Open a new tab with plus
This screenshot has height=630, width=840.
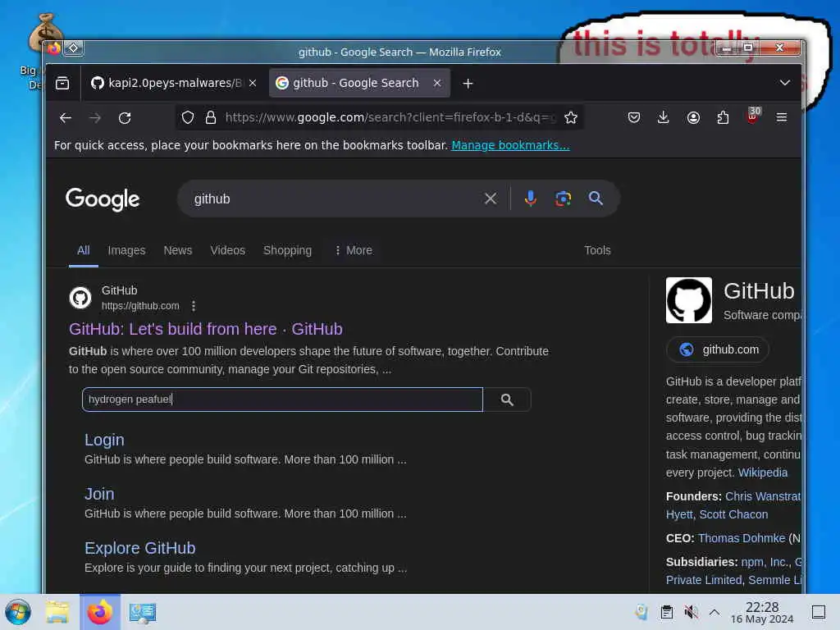coord(468,84)
